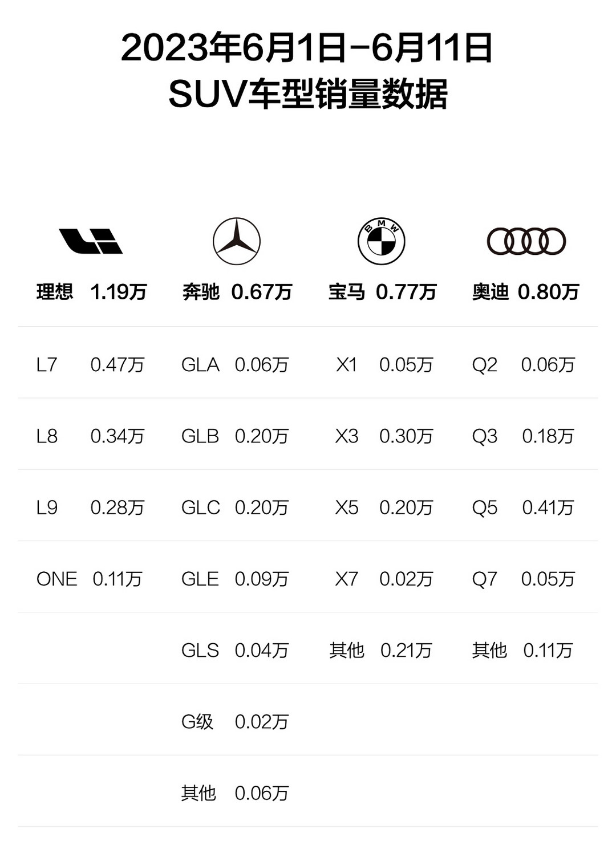Click the GLB 0.20万 sales entry

click(x=235, y=436)
